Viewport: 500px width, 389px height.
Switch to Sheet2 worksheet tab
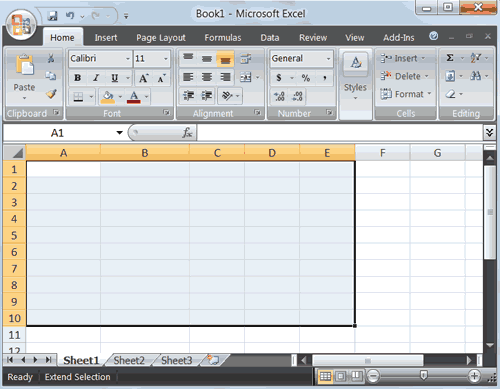pyautogui.click(x=129, y=360)
